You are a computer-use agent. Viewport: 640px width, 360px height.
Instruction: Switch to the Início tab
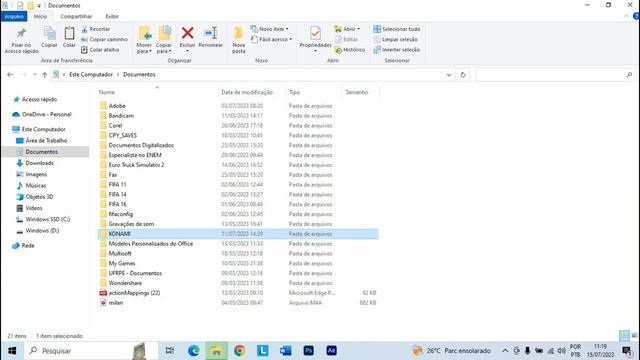coord(40,16)
